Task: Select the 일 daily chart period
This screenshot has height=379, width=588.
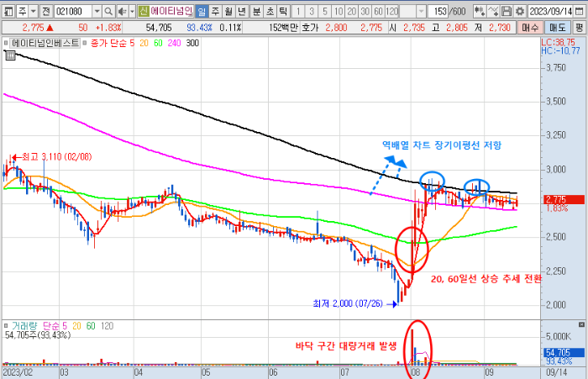Action: tap(202, 12)
